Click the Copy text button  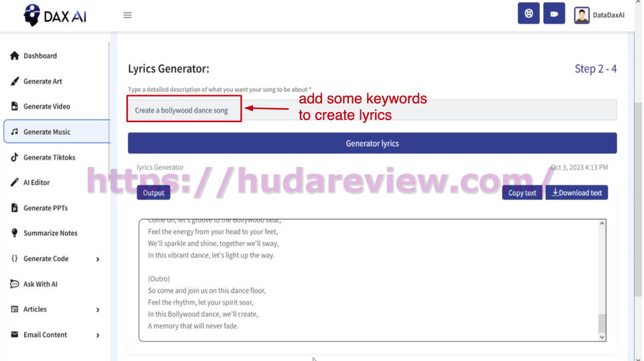522,193
